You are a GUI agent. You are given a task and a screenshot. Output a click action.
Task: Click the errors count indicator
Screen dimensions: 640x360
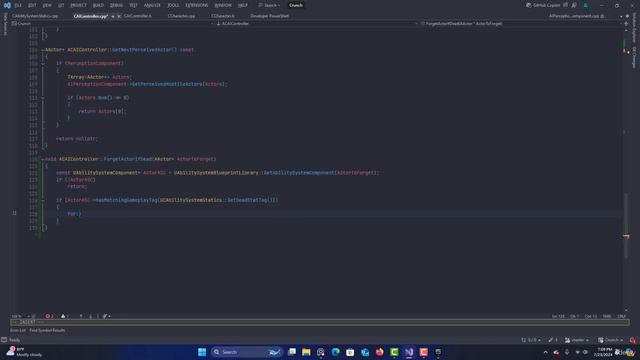(49, 316)
